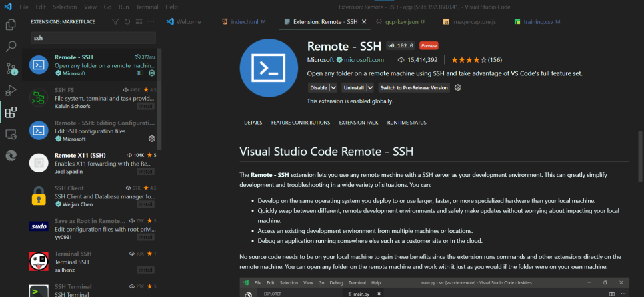Switch to the Welcome tab

coord(189,22)
